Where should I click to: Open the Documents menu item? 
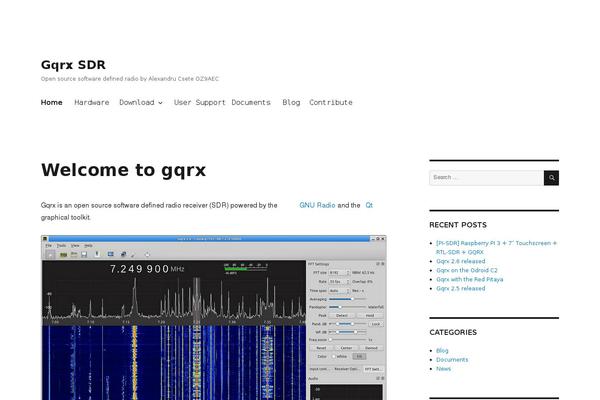coord(251,102)
